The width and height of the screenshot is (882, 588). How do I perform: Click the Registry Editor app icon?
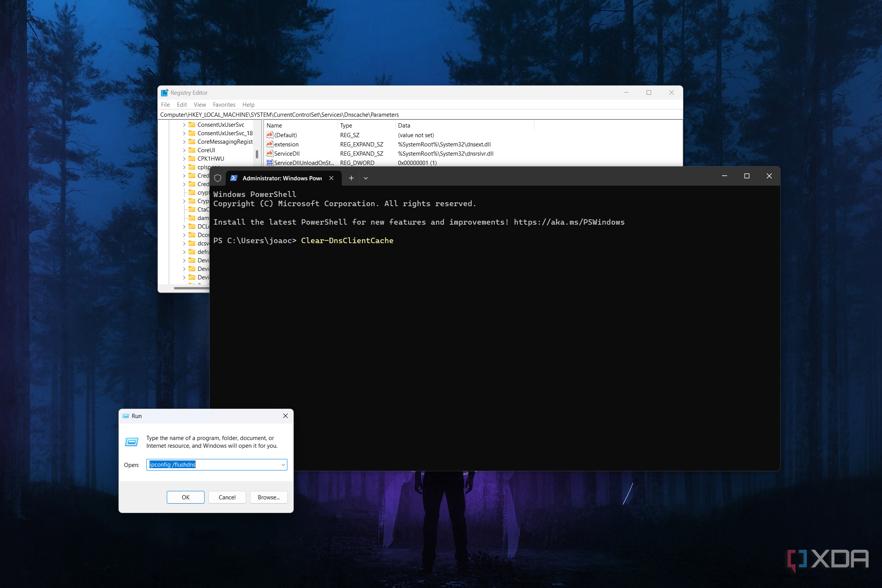point(165,93)
